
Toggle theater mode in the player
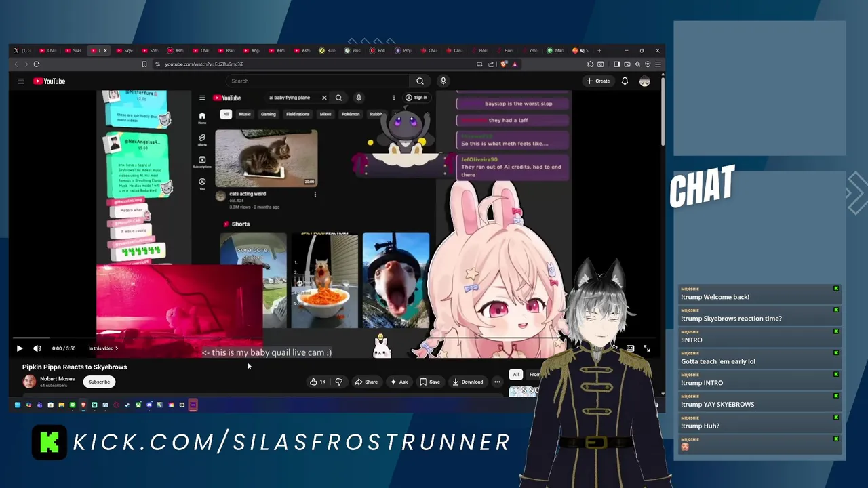[x=630, y=348]
